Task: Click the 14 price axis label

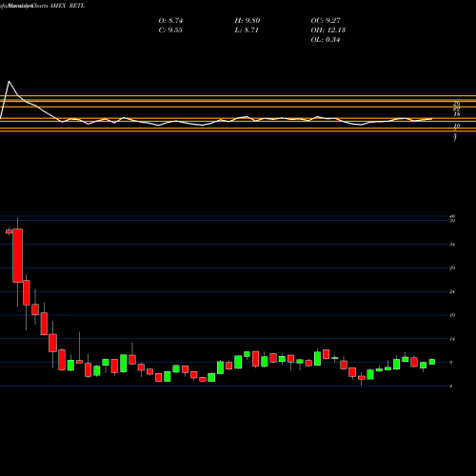Action: pos(452,339)
